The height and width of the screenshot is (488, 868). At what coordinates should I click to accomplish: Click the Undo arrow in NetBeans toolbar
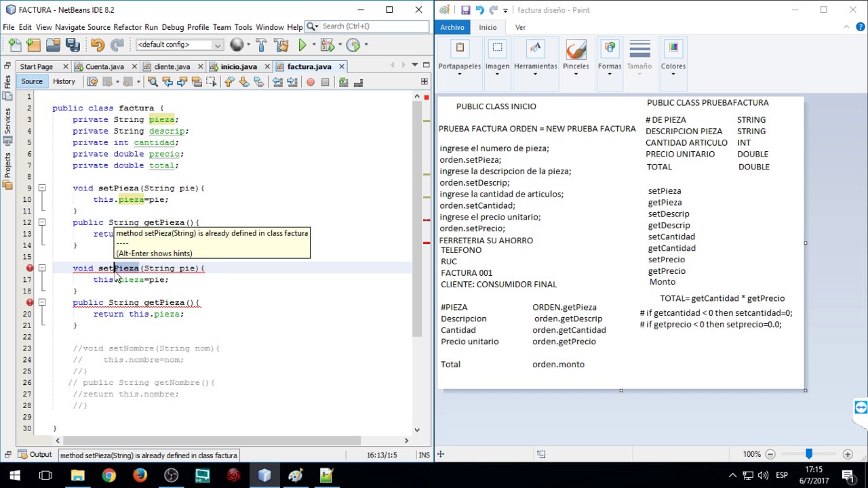pos(98,45)
